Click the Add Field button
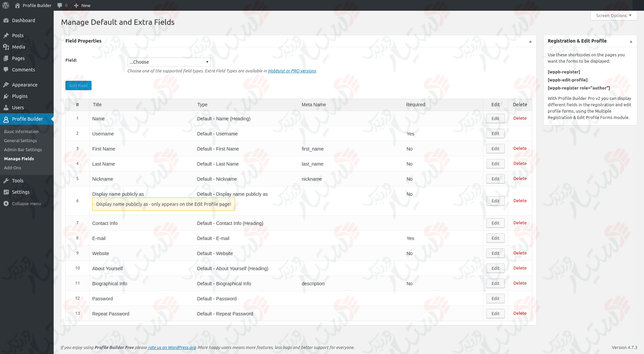This screenshot has height=354, width=644. [x=78, y=85]
